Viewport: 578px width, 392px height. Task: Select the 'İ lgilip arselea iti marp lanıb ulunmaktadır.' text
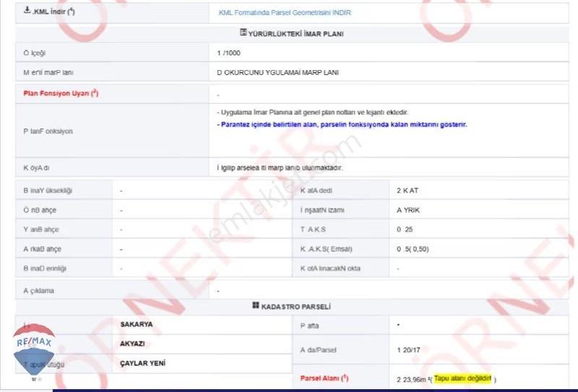280,167
